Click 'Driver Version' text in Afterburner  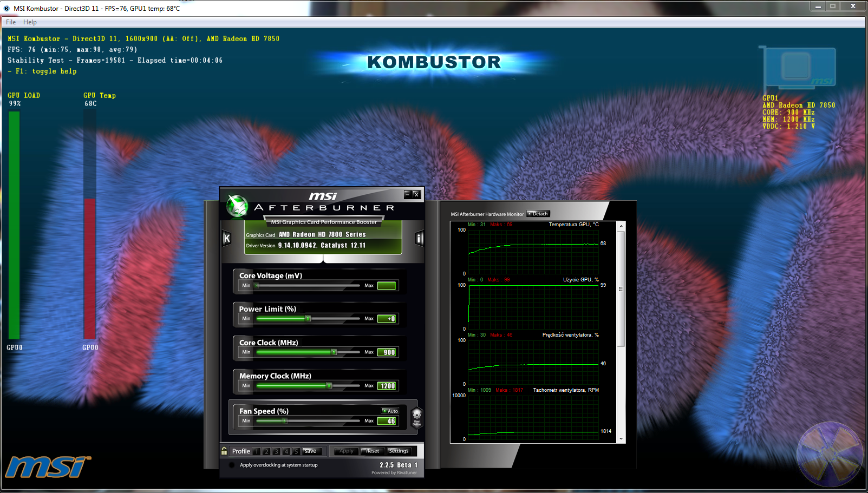click(x=260, y=246)
